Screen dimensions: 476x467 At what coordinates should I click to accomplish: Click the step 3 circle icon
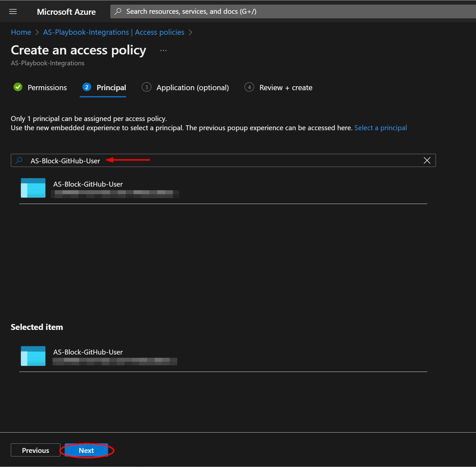(x=146, y=87)
